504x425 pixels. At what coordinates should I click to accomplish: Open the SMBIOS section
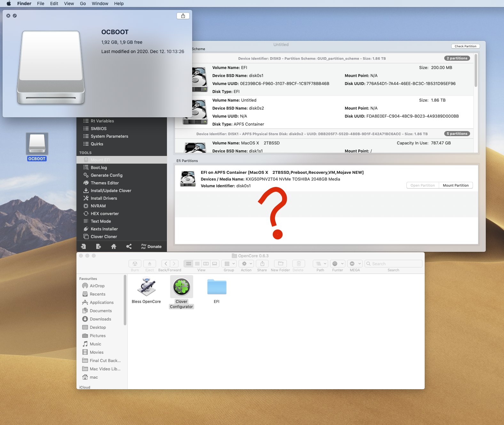[122, 128]
